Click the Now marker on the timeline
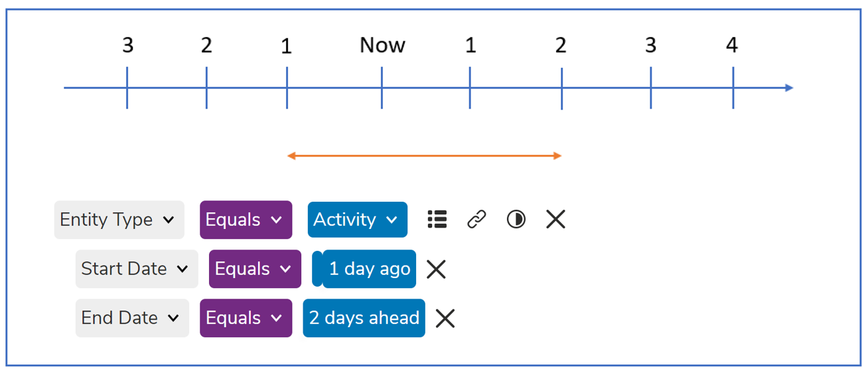Viewport: 868px width, 371px height. [x=382, y=45]
